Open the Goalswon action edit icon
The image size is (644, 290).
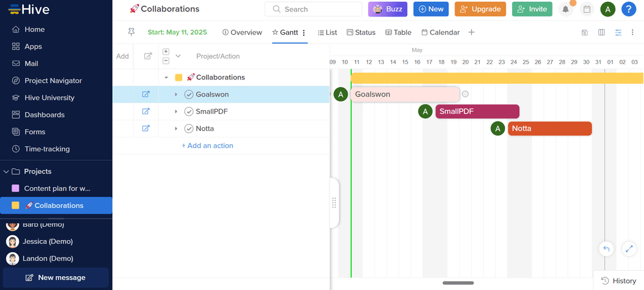[146, 95]
